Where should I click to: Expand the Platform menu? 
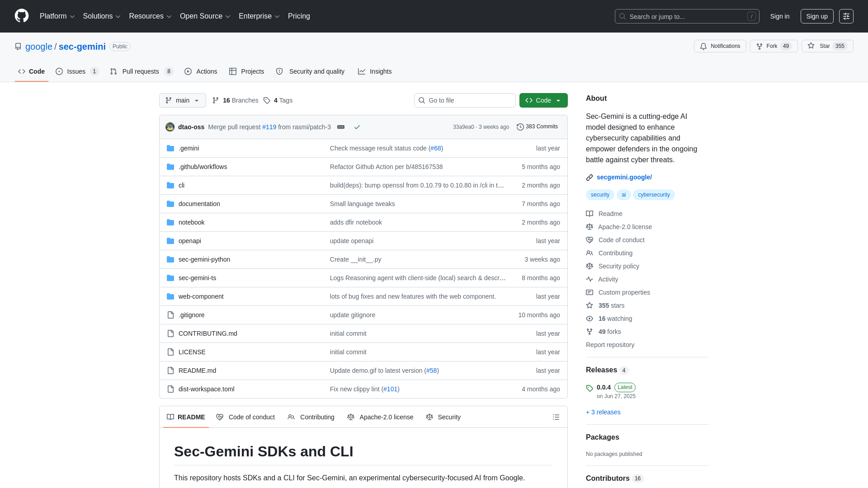point(57,16)
